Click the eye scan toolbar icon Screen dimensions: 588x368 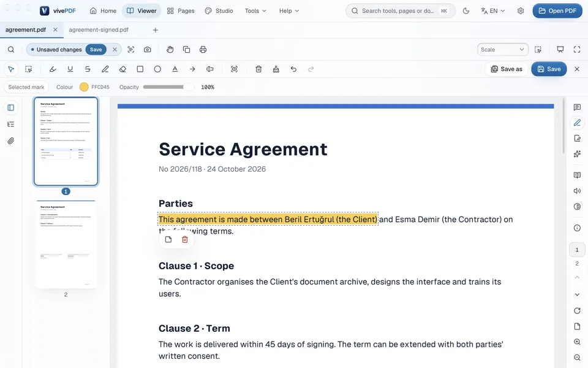[235, 69]
